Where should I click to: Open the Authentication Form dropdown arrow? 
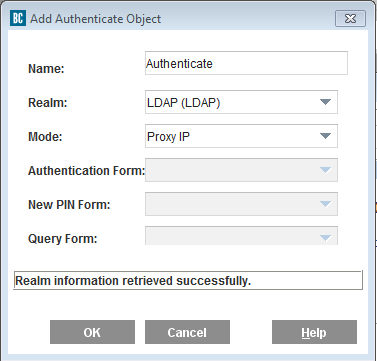tap(325, 170)
